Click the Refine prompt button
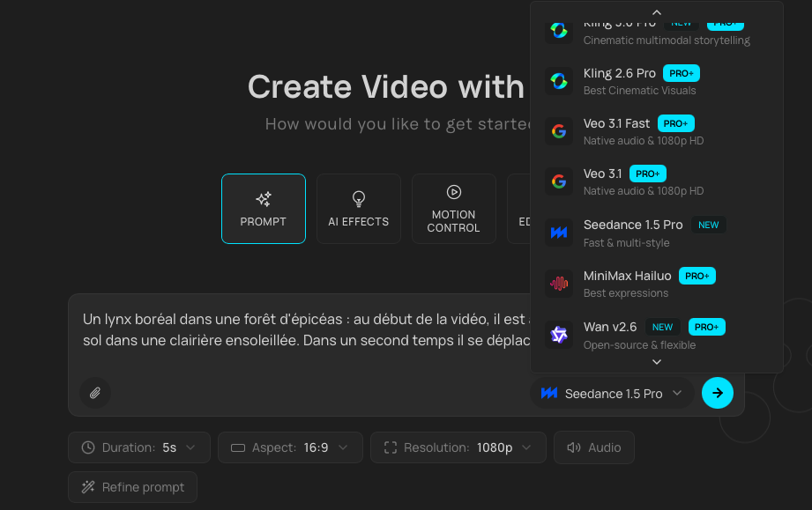The image size is (812, 510). point(132,487)
